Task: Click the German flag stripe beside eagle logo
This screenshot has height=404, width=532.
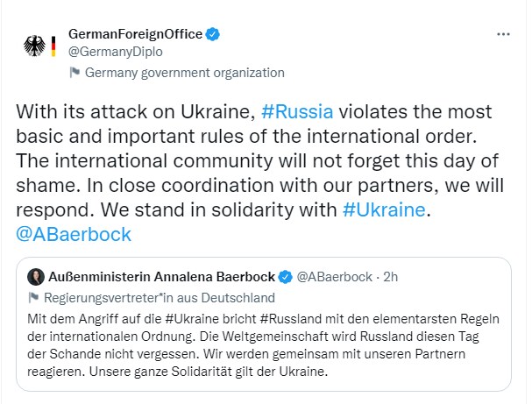Action: tap(53, 46)
